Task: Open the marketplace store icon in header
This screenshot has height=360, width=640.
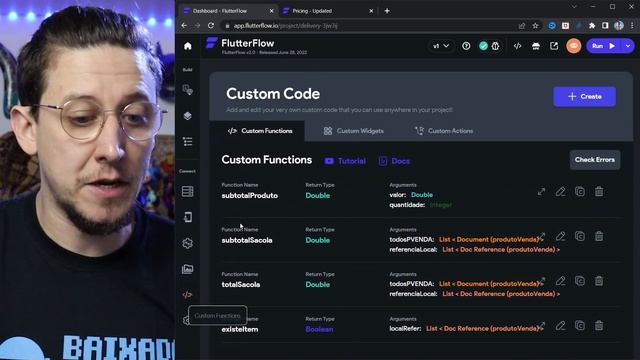Action: pos(536,46)
